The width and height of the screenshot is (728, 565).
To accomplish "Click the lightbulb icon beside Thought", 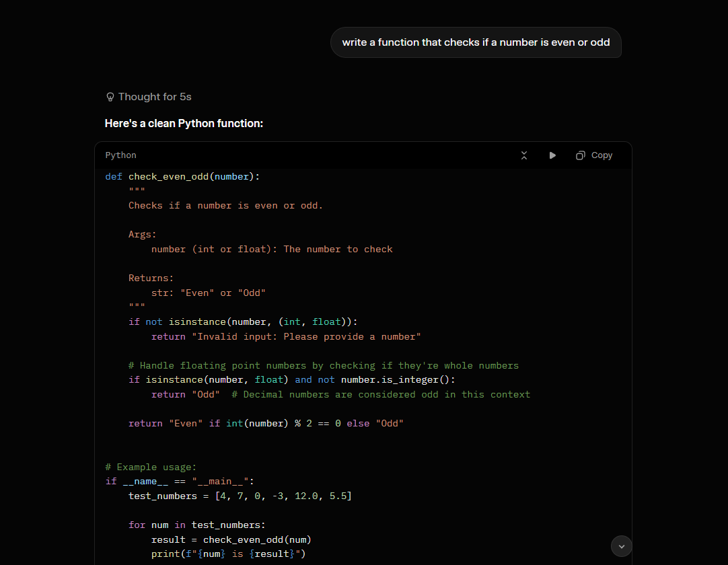I will 110,97.
